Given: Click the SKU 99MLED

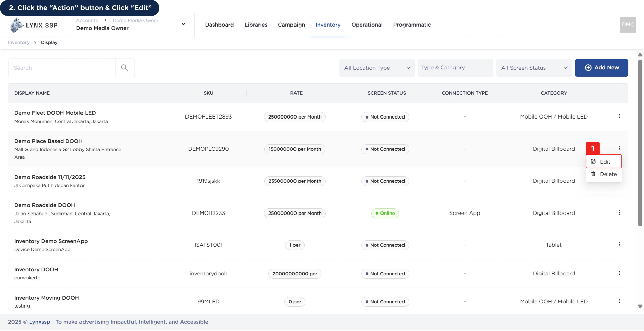Looking at the screenshot, I should [208, 301].
